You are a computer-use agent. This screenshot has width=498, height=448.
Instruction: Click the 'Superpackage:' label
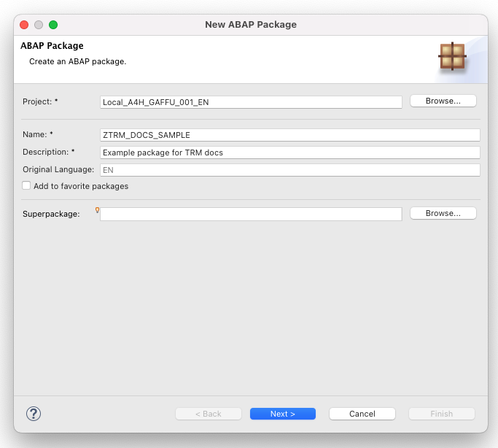click(x=51, y=215)
